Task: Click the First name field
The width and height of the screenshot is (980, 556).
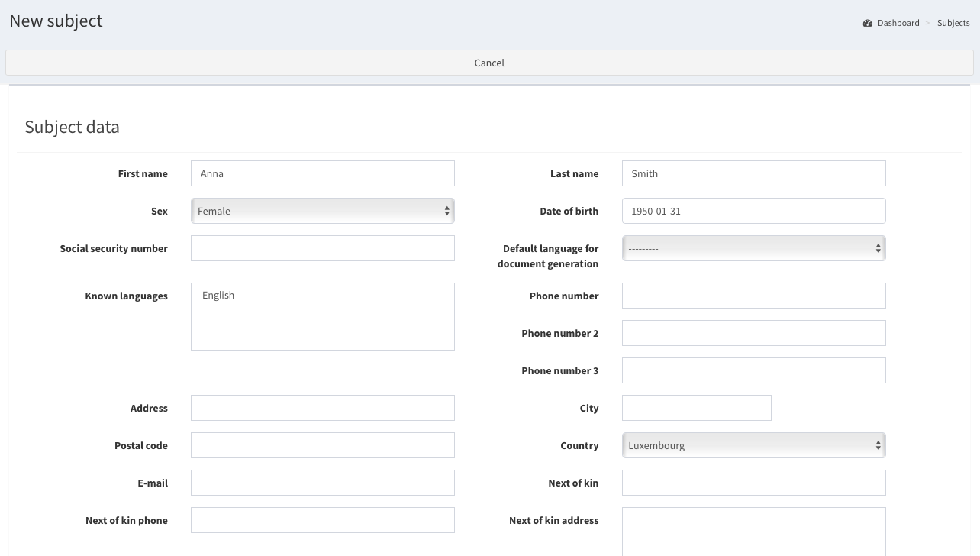Action: click(x=322, y=173)
